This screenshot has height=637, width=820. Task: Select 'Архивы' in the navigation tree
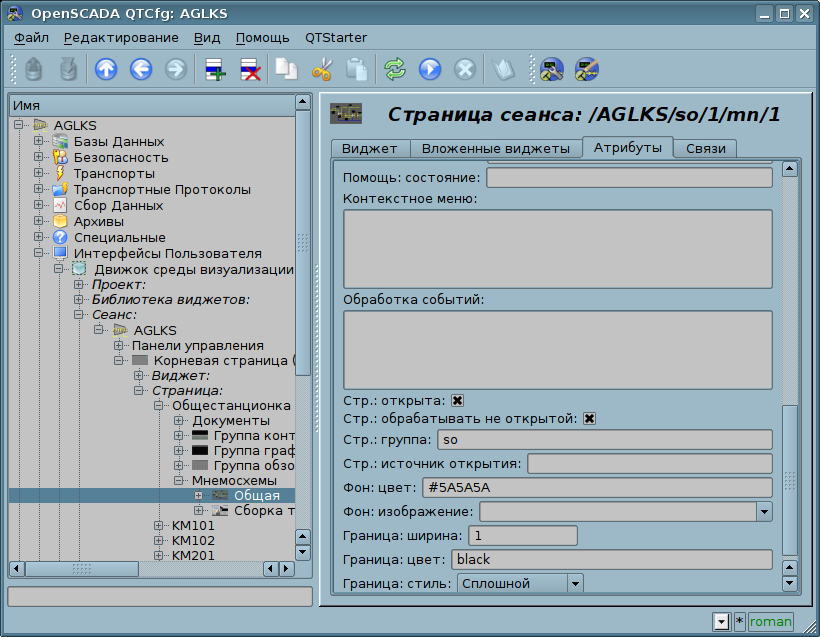point(99,221)
